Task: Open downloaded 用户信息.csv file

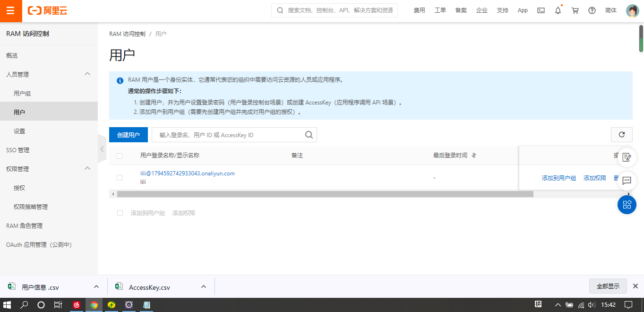Action: [40, 287]
